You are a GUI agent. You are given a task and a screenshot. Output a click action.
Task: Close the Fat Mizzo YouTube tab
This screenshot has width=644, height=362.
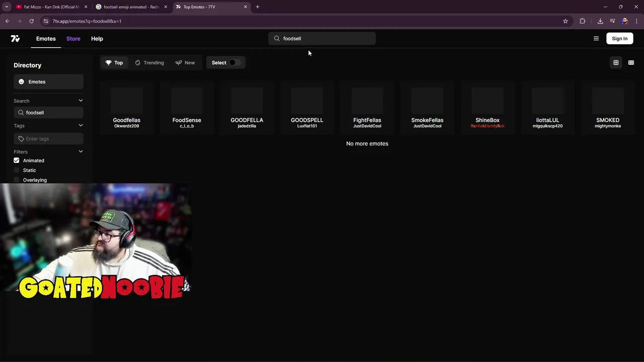(86, 7)
